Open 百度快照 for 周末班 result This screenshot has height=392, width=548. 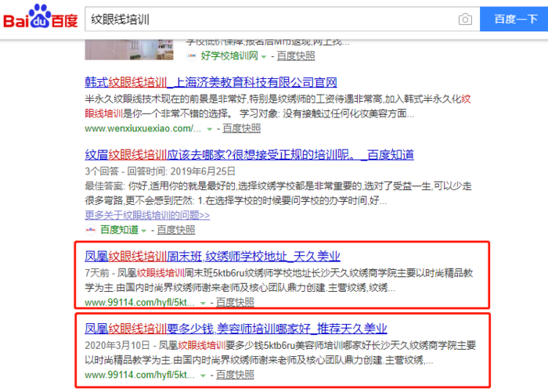pos(235,302)
